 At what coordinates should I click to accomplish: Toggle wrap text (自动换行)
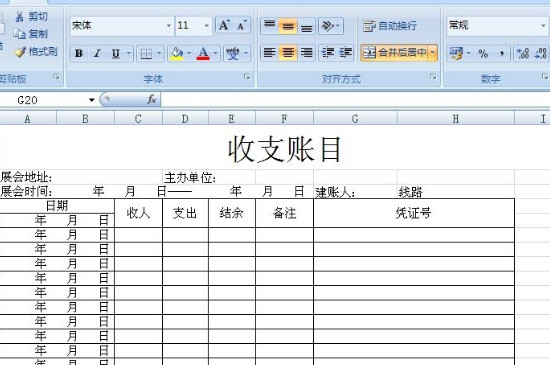pyautogui.click(x=390, y=26)
